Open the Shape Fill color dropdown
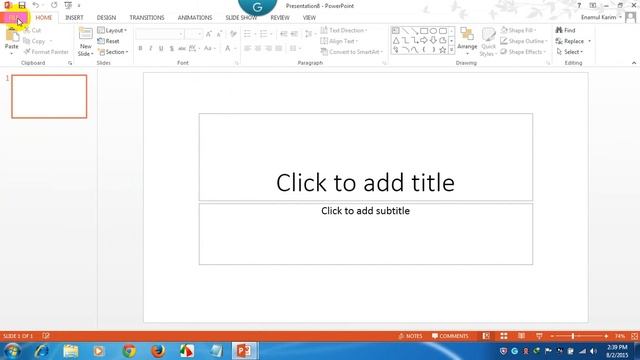The width and height of the screenshot is (640, 360). click(518, 31)
